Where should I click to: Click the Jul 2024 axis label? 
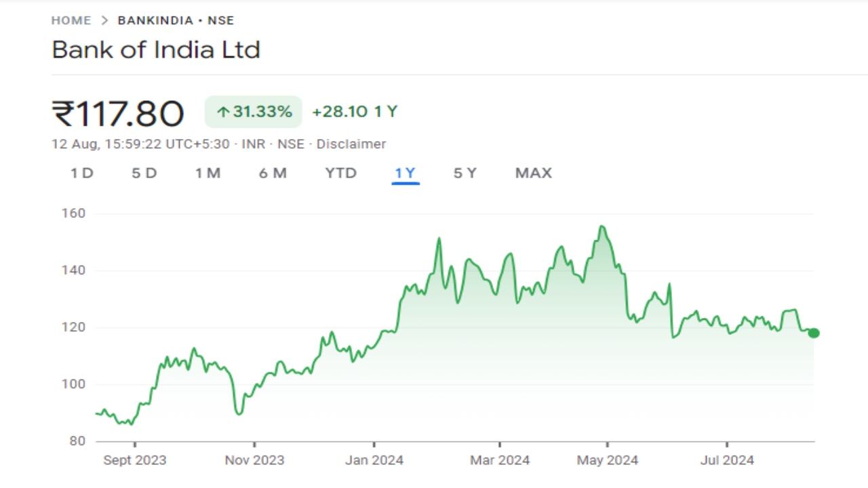click(727, 460)
